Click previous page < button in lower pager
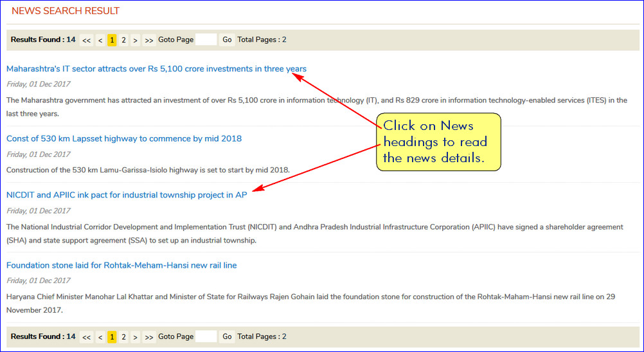Image resolution: width=644 pixels, height=352 pixels. pos(100,337)
